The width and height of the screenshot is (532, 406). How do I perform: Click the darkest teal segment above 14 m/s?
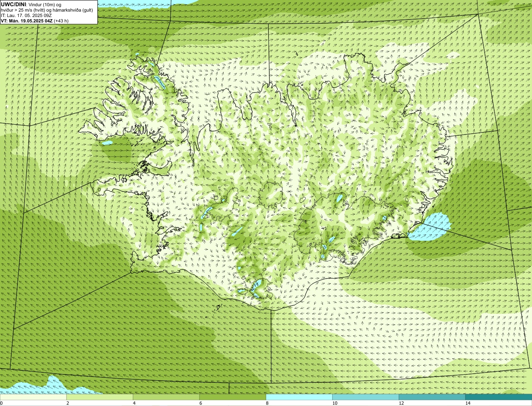tap(499, 397)
